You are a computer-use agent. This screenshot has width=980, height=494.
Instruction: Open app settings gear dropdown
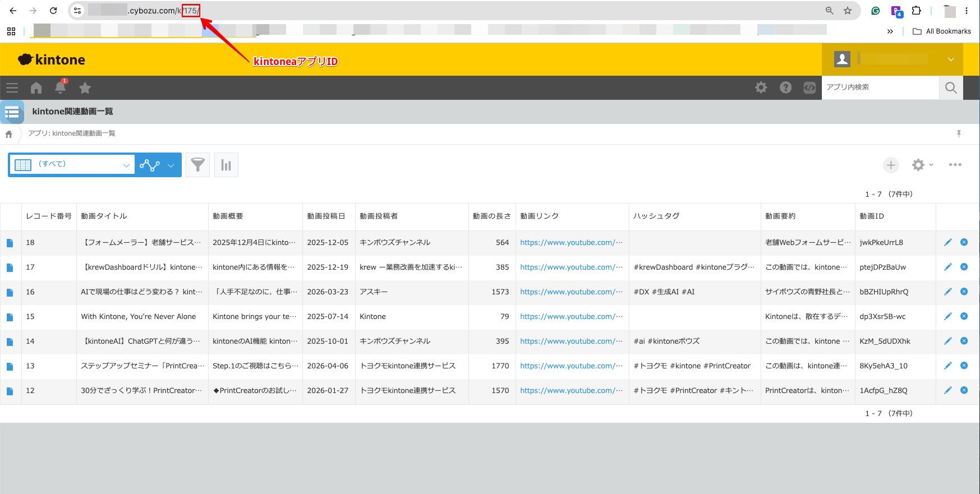pos(922,165)
